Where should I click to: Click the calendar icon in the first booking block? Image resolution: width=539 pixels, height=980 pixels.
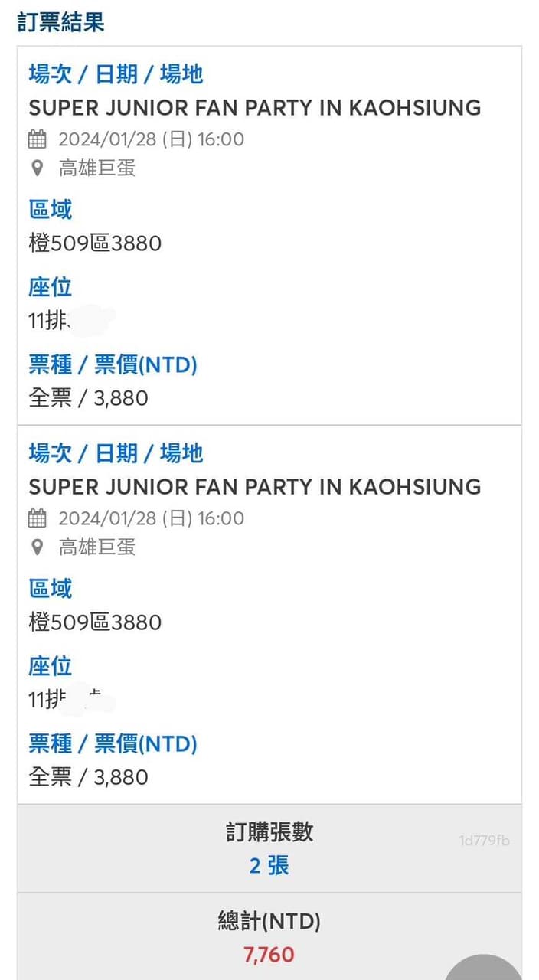36,139
